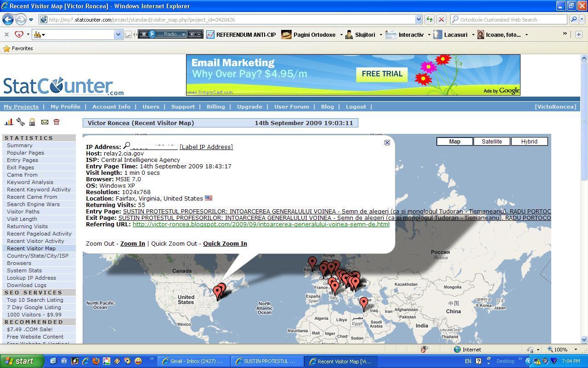Open Lookup IP Address in sidebar

[x=31, y=278]
